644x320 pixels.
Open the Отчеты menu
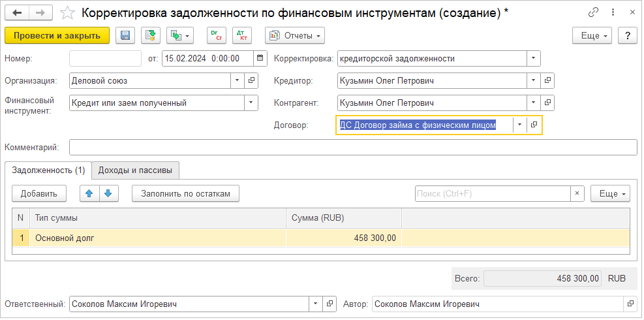295,36
